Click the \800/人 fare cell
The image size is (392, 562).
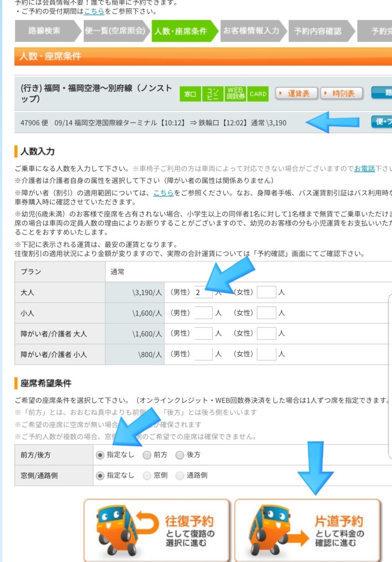135,355
